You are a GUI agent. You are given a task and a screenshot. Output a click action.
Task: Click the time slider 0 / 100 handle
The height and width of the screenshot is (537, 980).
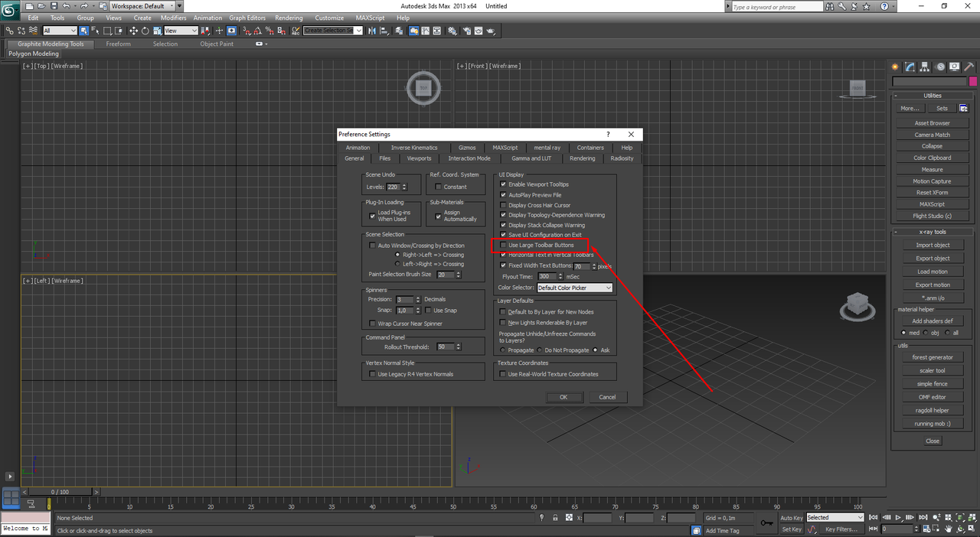point(60,492)
